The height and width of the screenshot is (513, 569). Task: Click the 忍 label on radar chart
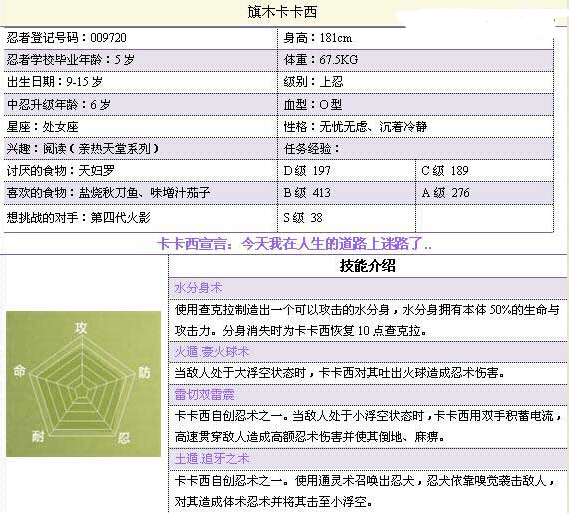tap(123, 438)
